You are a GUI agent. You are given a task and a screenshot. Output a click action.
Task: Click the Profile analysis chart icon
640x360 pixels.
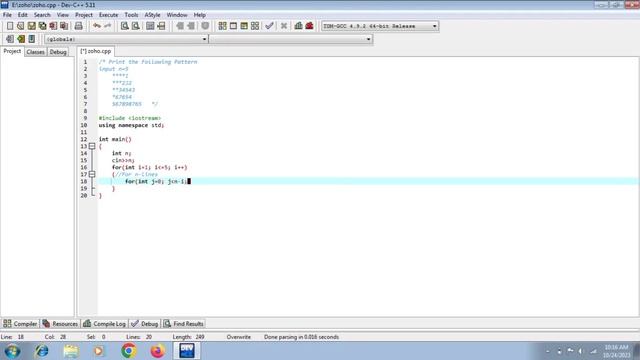[x=298, y=26]
